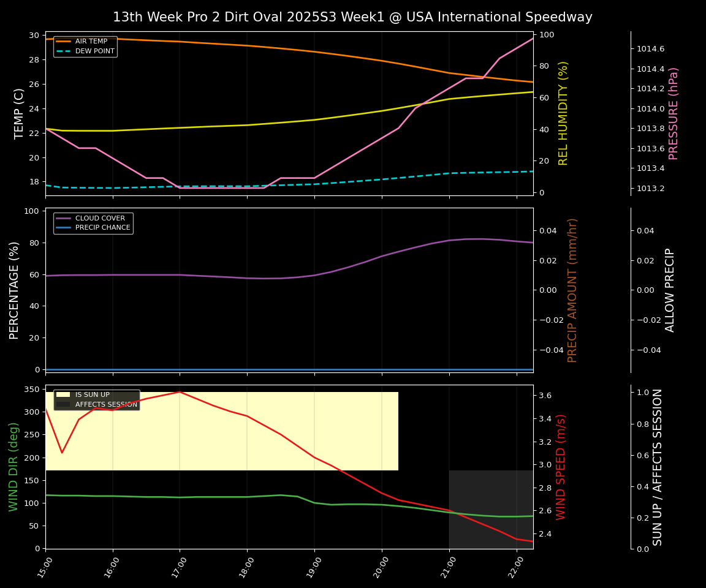Click the WIND DIR (deg) axis label

point(13,467)
